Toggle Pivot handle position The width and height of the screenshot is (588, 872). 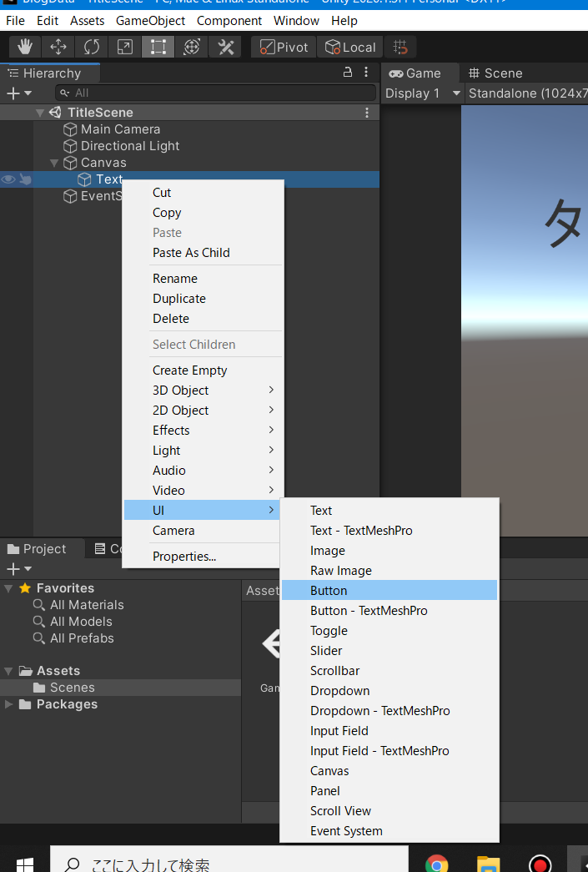(x=284, y=48)
